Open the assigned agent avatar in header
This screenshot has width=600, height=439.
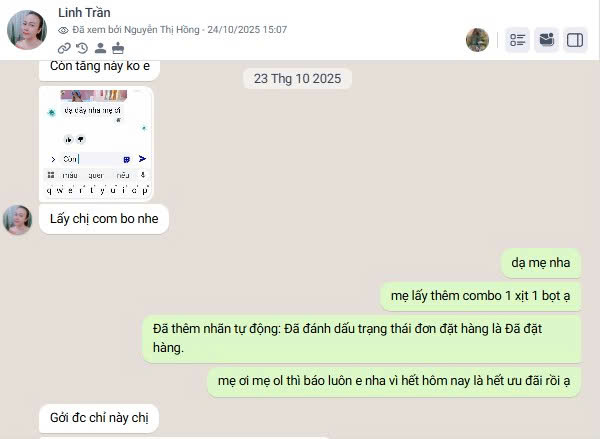(x=477, y=40)
